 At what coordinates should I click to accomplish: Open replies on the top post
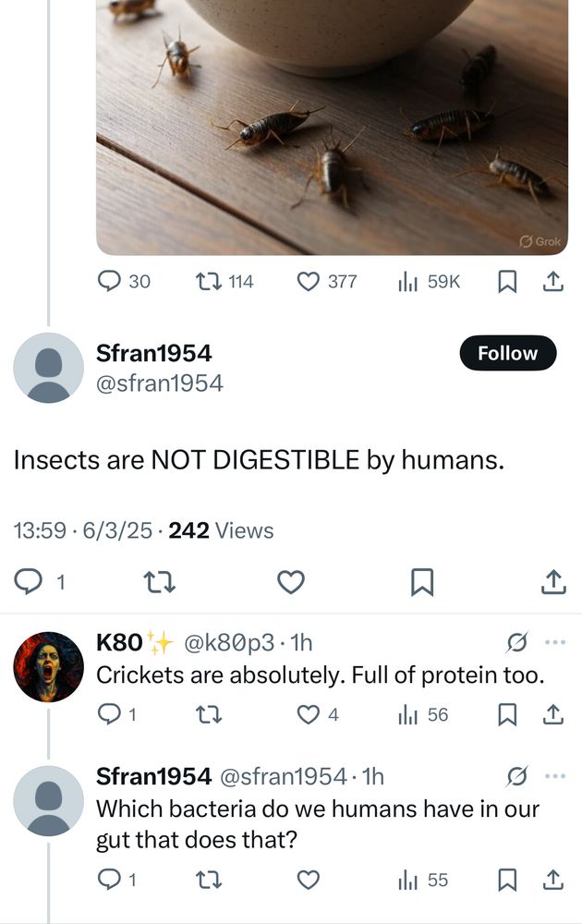click(124, 282)
